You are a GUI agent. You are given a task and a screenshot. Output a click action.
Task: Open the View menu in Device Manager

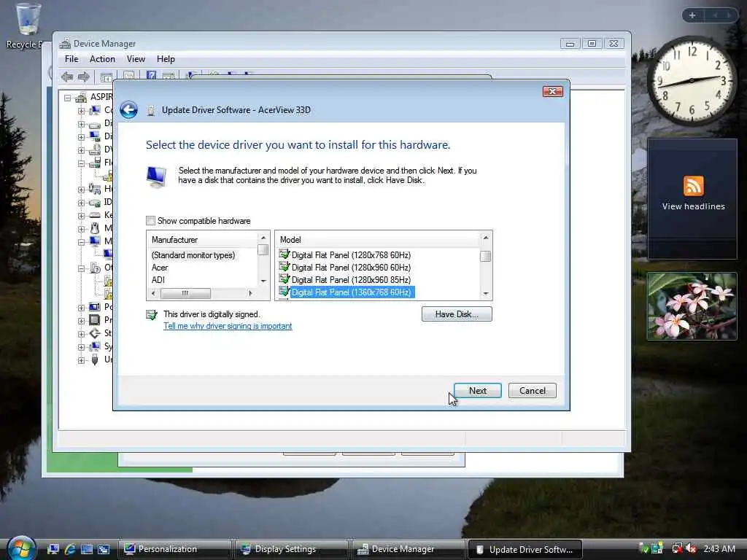coord(136,59)
